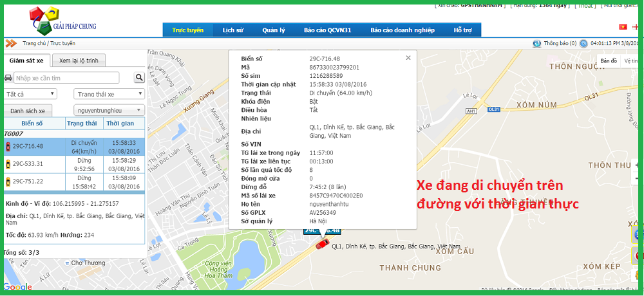Open the Quản lý menu
The height and width of the screenshot is (296, 644).
[x=274, y=30]
